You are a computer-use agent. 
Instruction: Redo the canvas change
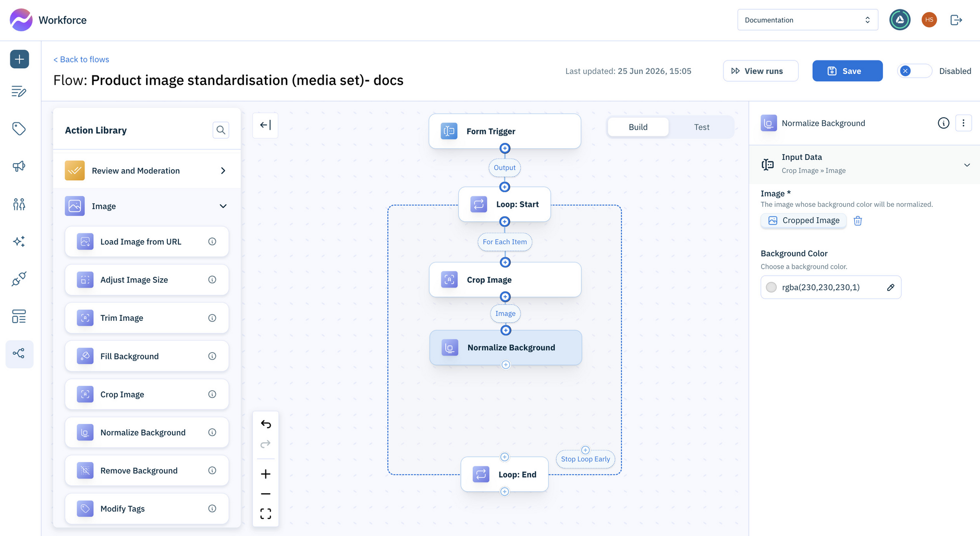pos(266,444)
